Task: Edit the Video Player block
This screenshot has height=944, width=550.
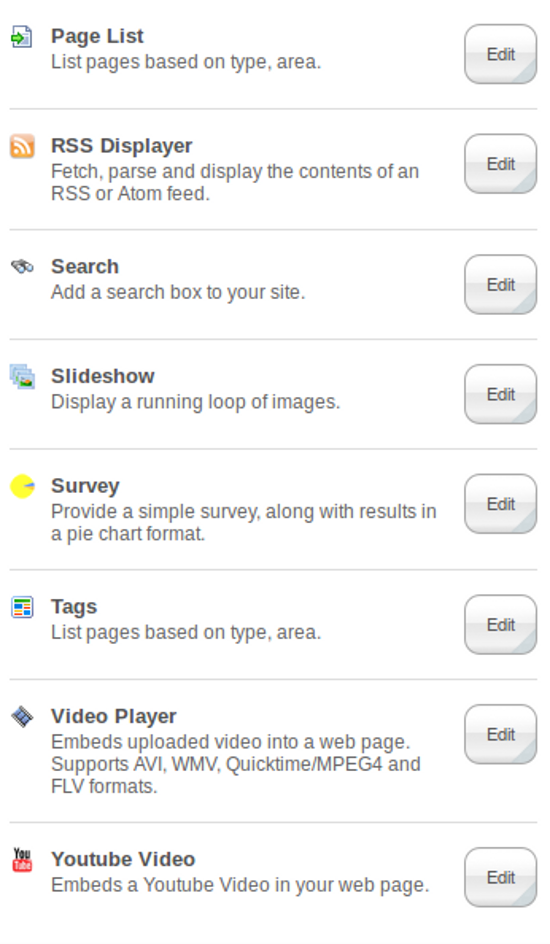Action: (500, 734)
